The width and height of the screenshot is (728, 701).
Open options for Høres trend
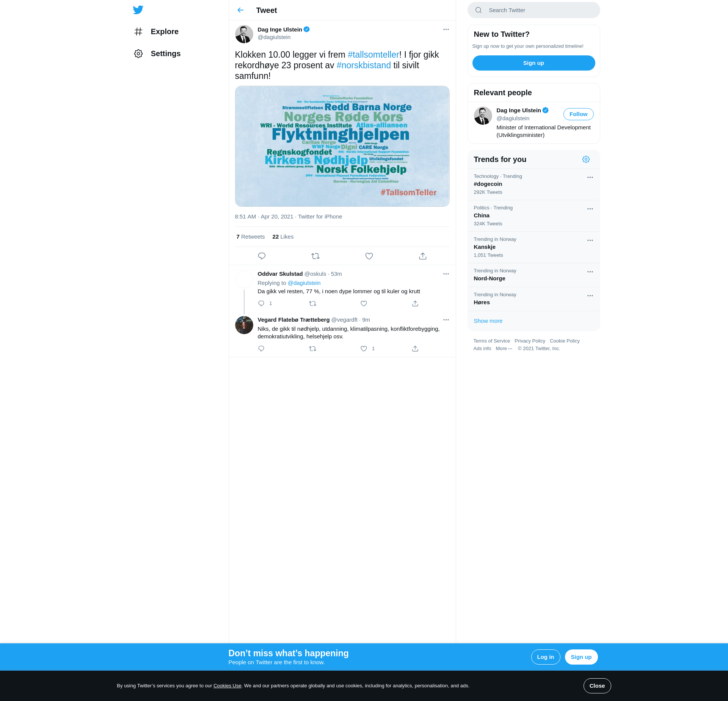click(x=590, y=296)
